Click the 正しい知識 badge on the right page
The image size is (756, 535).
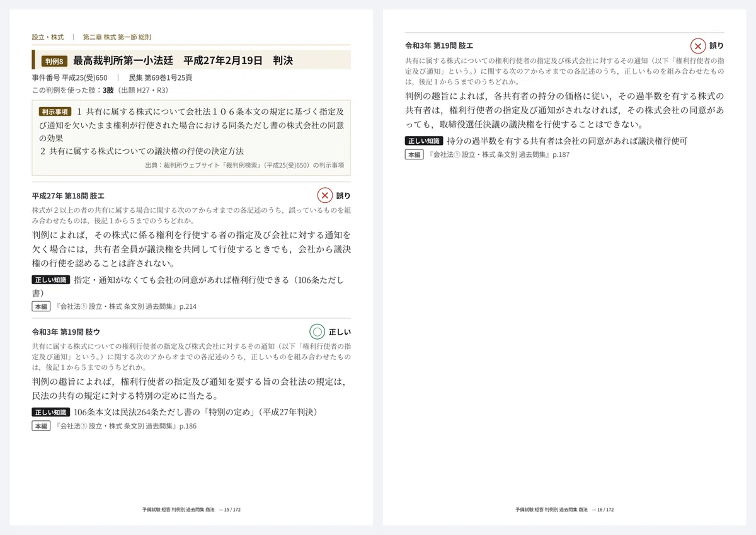[x=424, y=141]
